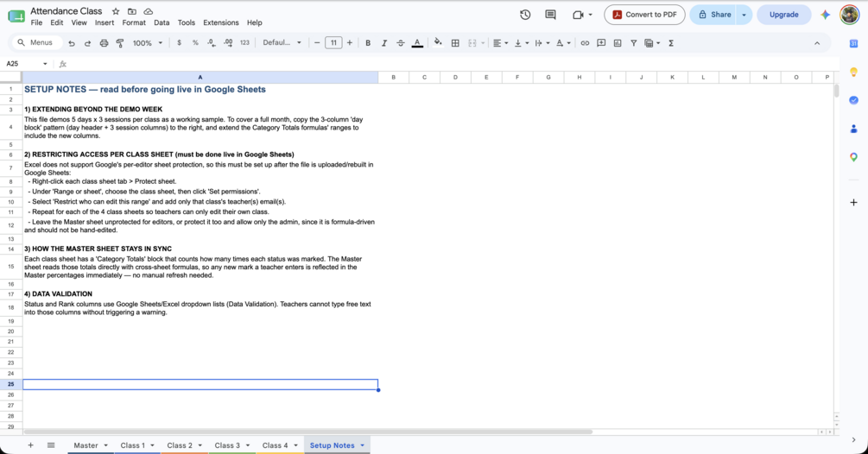Click the font size input field
This screenshot has height=454, width=868.
coord(333,42)
